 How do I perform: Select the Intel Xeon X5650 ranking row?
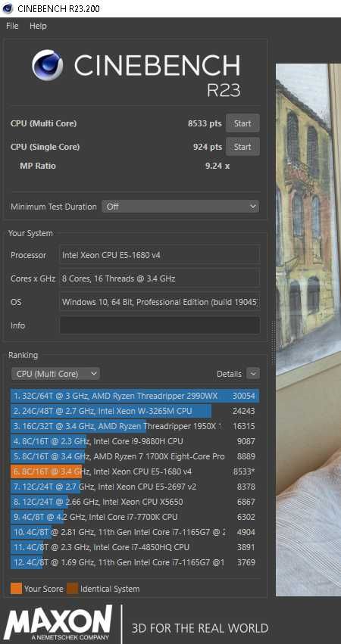(135, 502)
